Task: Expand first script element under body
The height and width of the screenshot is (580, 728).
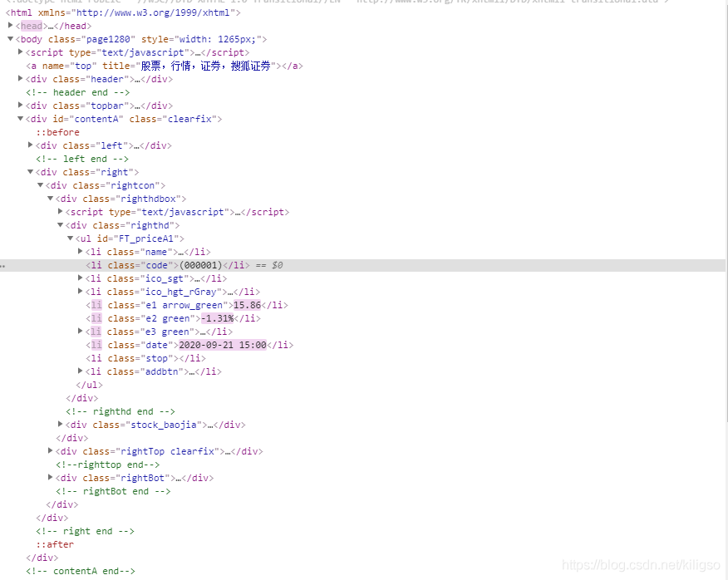Action: pos(21,52)
